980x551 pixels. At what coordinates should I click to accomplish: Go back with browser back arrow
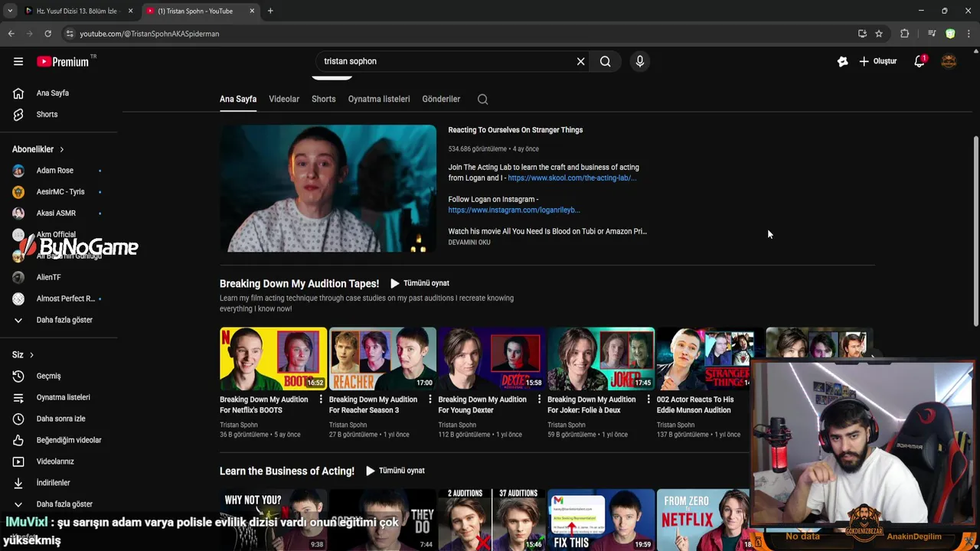tap(11, 34)
